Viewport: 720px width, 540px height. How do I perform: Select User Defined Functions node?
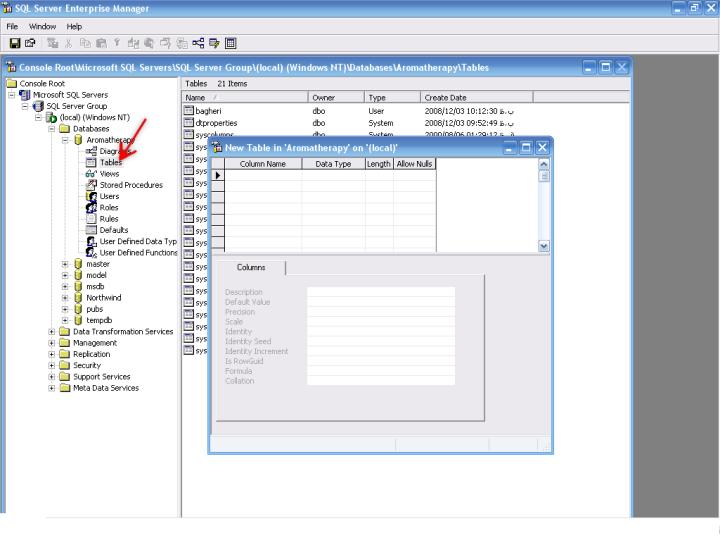click(138, 253)
